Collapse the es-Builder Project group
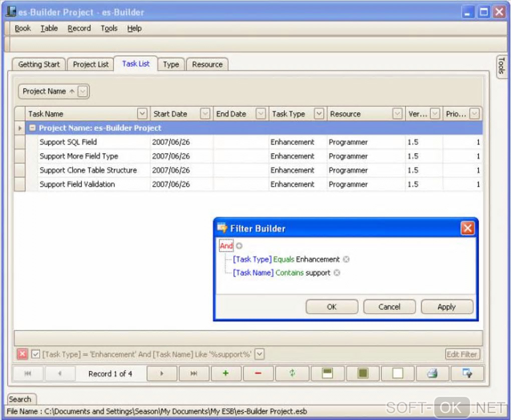Viewport: 511px width, 420px height. click(x=32, y=128)
